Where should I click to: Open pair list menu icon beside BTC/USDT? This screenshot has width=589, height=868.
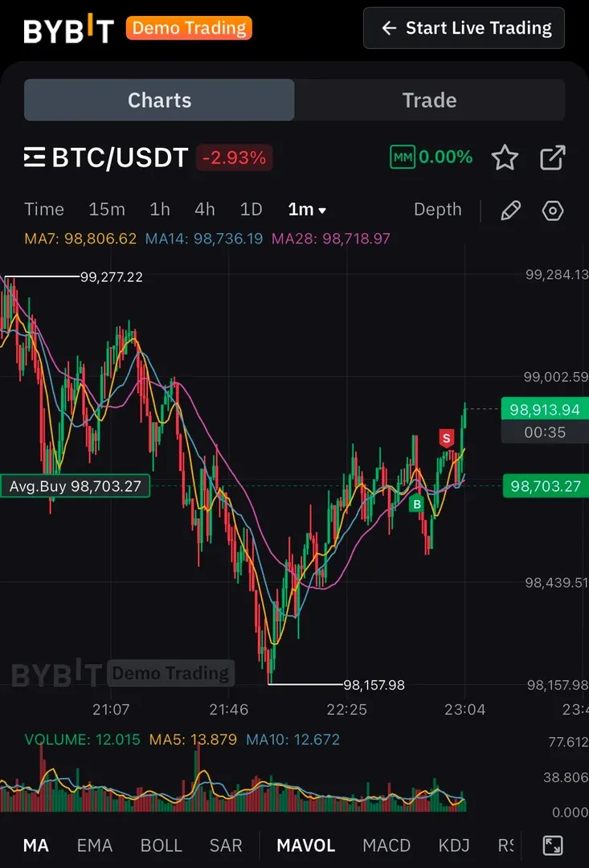35,158
